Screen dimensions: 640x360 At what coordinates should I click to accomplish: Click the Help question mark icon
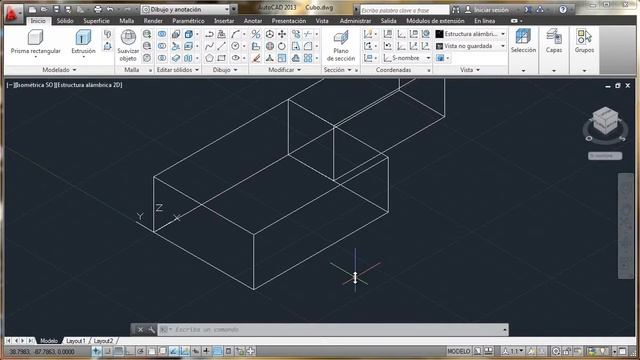click(x=563, y=9)
